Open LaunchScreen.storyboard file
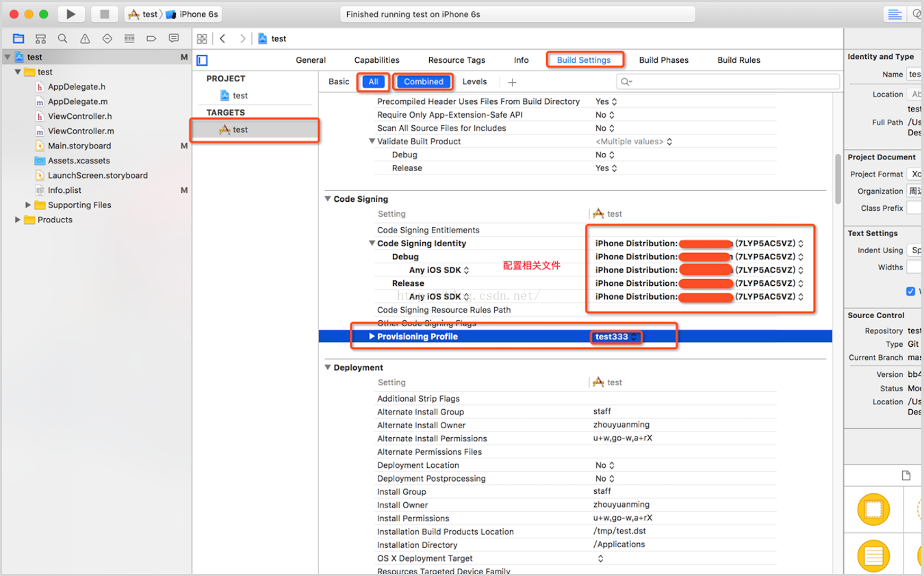The width and height of the screenshot is (924, 576). pyautogui.click(x=97, y=175)
